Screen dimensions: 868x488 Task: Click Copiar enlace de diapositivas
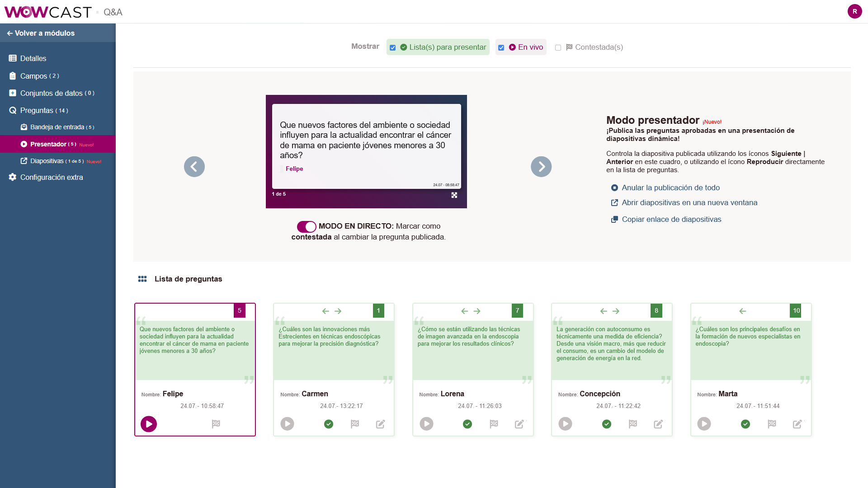666,219
